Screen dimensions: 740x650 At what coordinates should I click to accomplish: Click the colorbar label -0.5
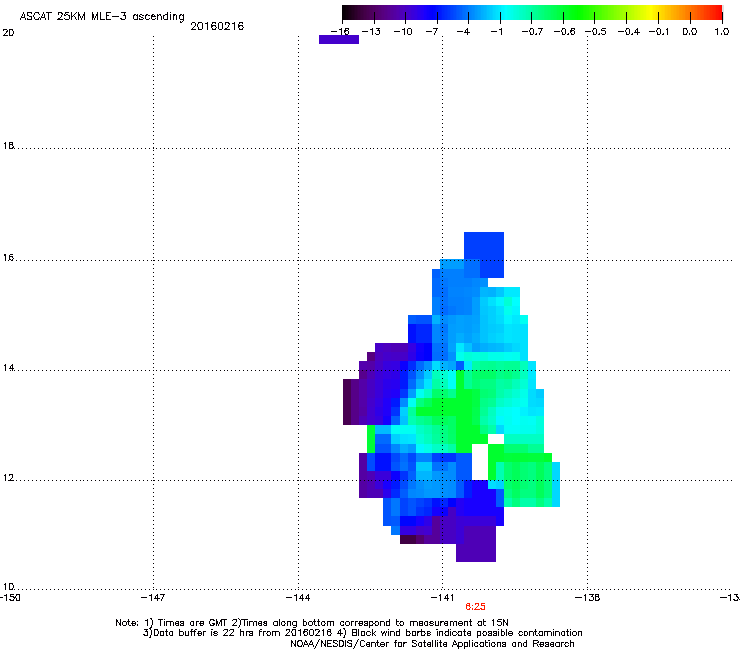point(596,32)
